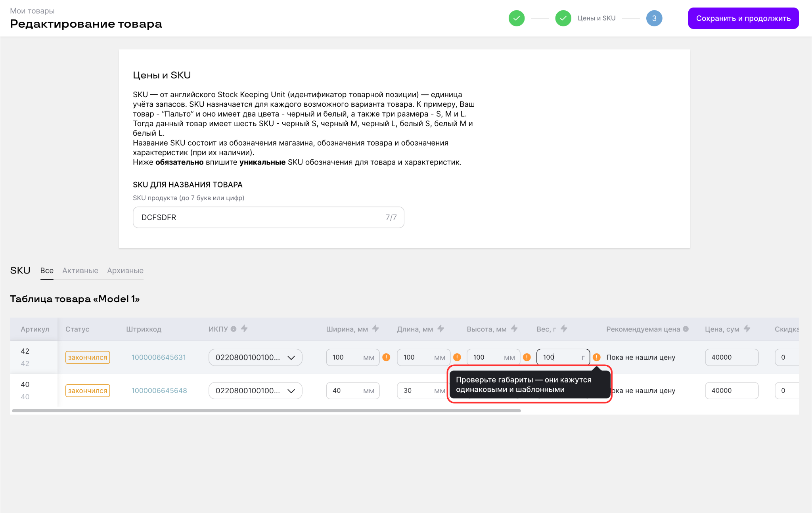Click price field 40000 in row 42

point(732,357)
